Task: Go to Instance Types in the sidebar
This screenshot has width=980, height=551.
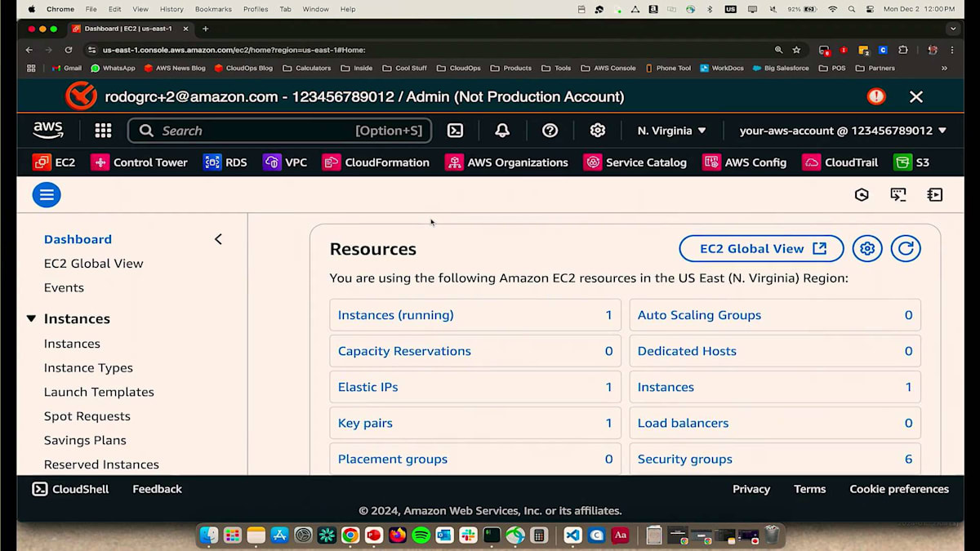Action: [88, 368]
